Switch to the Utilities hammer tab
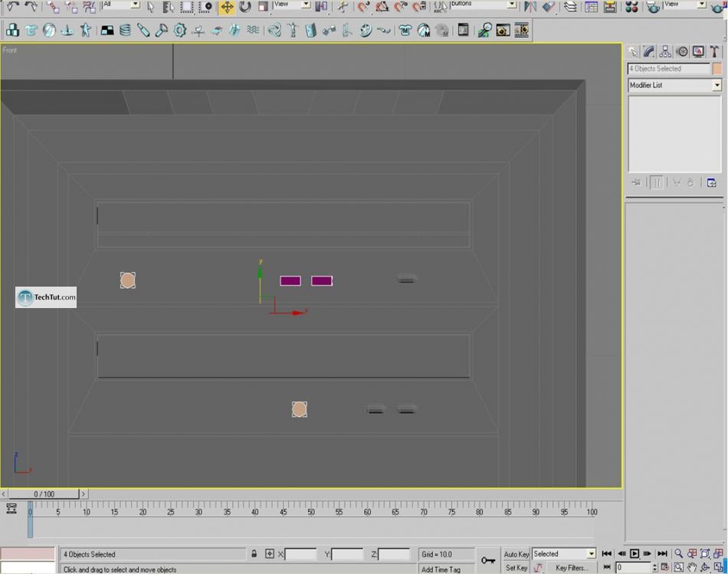The image size is (728, 574). point(714,52)
